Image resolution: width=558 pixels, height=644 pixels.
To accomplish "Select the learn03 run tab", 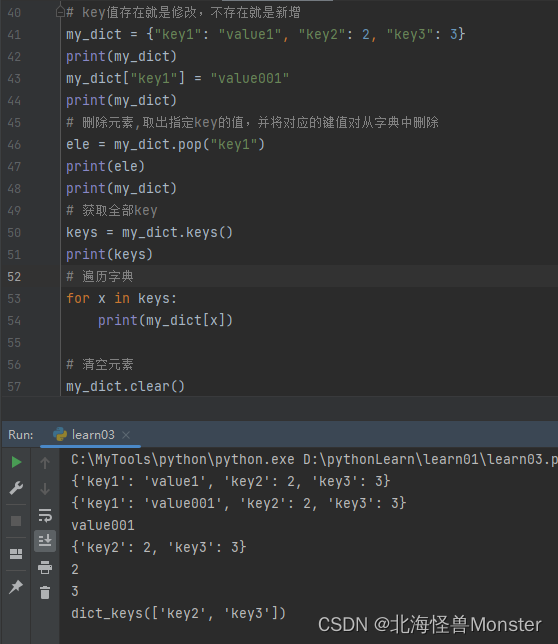I will [x=84, y=435].
